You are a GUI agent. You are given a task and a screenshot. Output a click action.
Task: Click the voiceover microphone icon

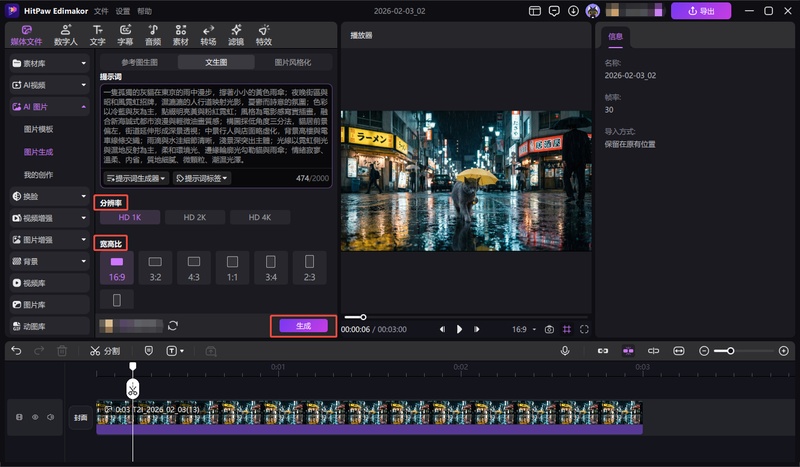pyautogui.click(x=566, y=351)
